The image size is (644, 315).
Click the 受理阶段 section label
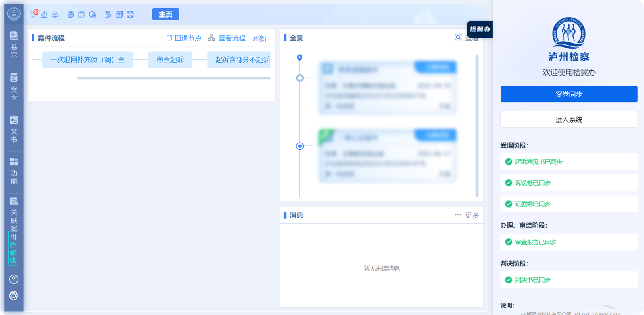(514, 145)
